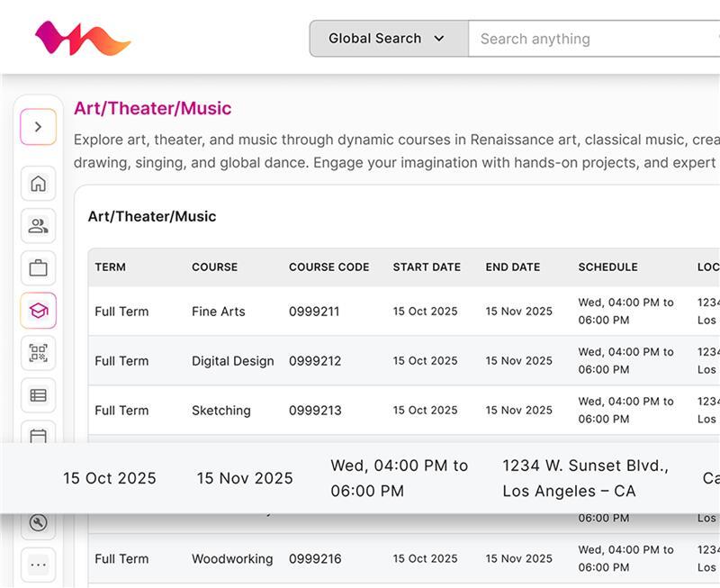720x588 pixels.
Task: Open the people/users sidebar icon
Action: coord(38,226)
